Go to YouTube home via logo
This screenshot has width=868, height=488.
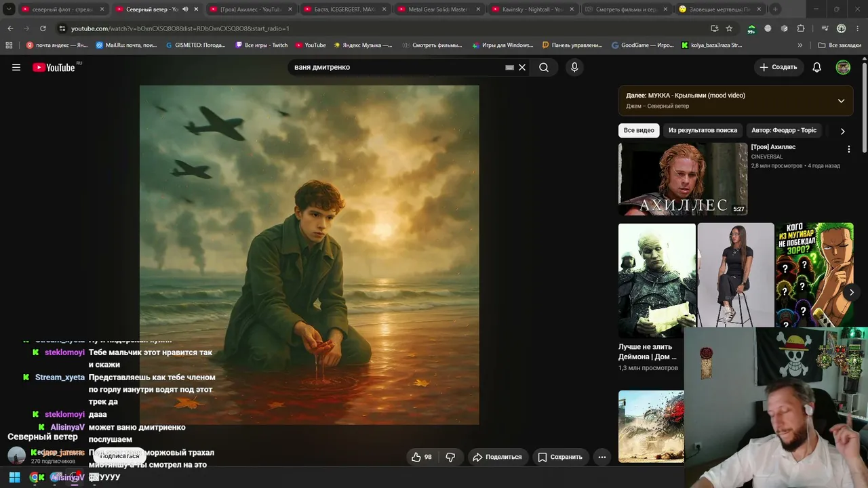(54, 67)
